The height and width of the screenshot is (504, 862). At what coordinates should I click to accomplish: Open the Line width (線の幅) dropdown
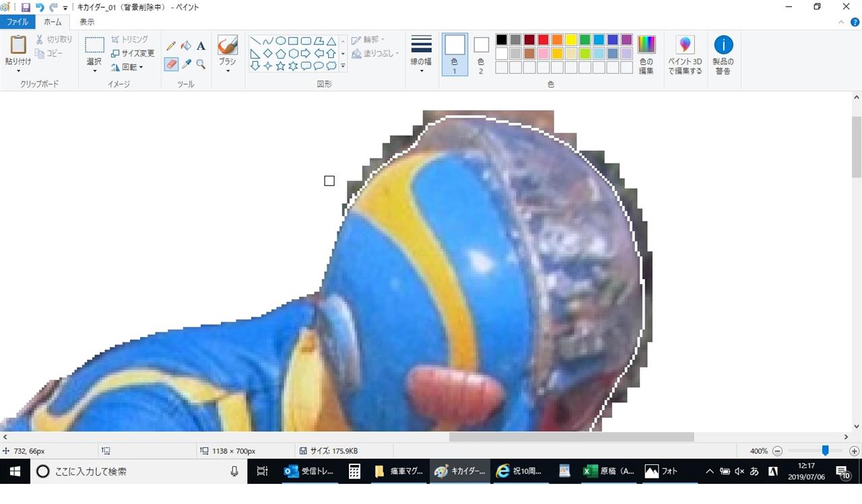[x=422, y=55]
